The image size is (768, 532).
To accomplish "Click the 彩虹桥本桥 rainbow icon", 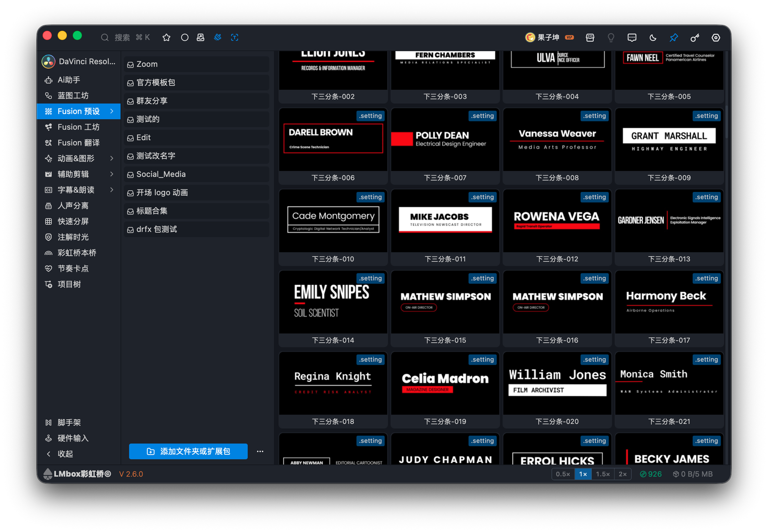I will (x=48, y=253).
